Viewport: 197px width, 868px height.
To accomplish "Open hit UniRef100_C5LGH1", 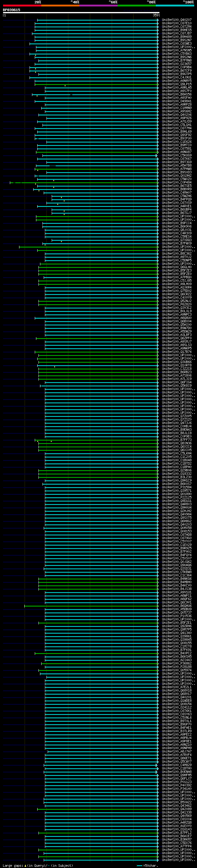I will coord(177,125).
